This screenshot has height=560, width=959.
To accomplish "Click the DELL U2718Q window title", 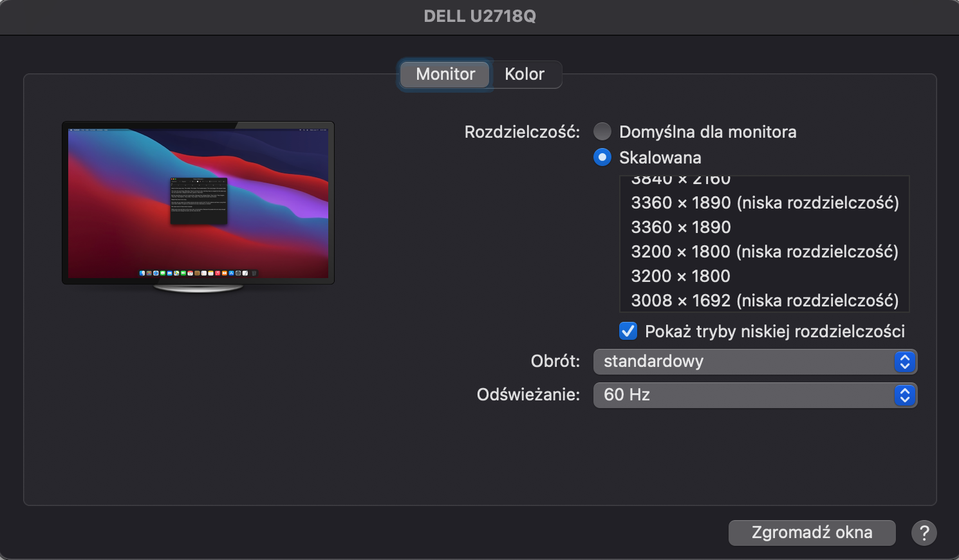I will (x=479, y=16).
